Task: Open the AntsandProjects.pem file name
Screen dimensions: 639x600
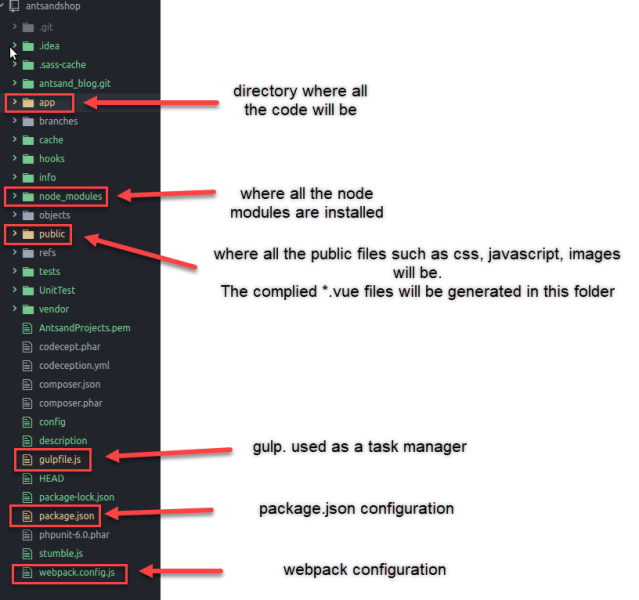Action: 85,328
